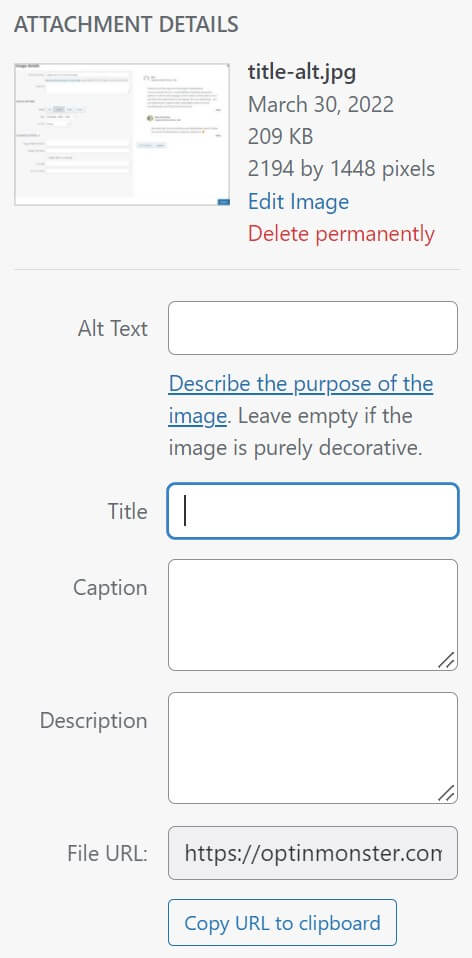The height and width of the screenshot is (958, 472).
Task: Focus the Alt Text input field
Action: point(313,328)
